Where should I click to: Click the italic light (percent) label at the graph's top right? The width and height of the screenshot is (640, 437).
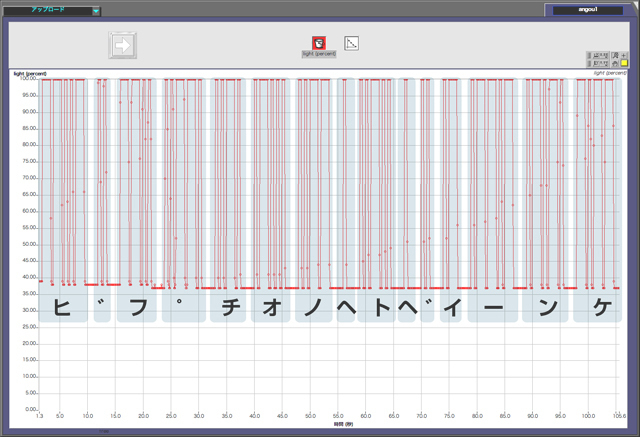point(610,73)
